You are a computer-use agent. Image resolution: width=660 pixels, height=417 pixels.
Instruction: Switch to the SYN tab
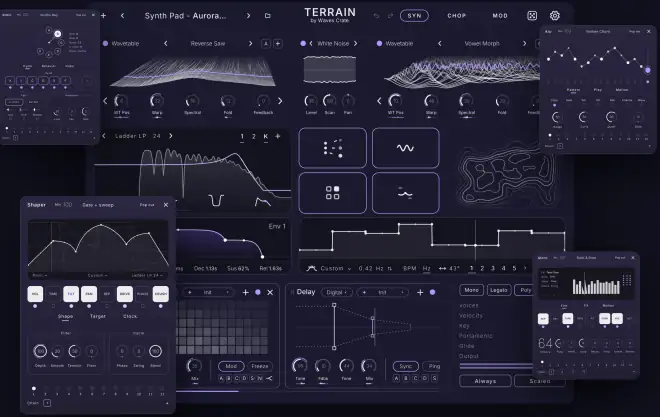click(x=414, y=16)
